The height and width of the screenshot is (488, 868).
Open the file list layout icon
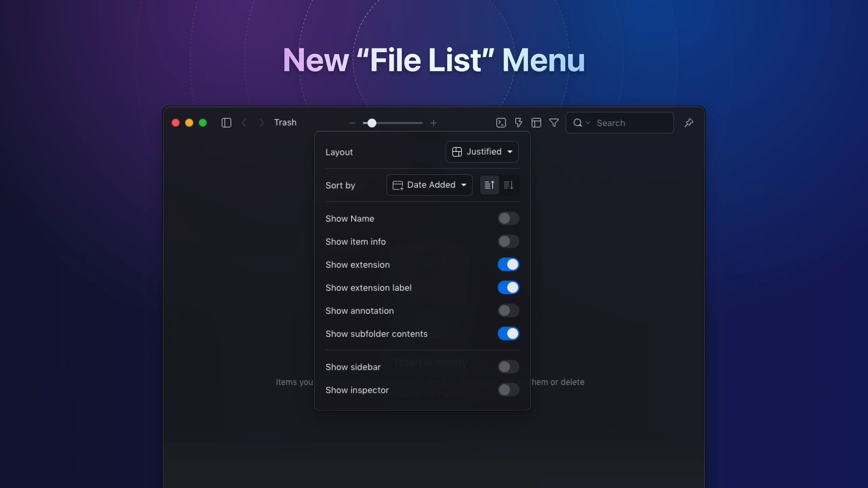pyautogui.click(x=536, y=123)
